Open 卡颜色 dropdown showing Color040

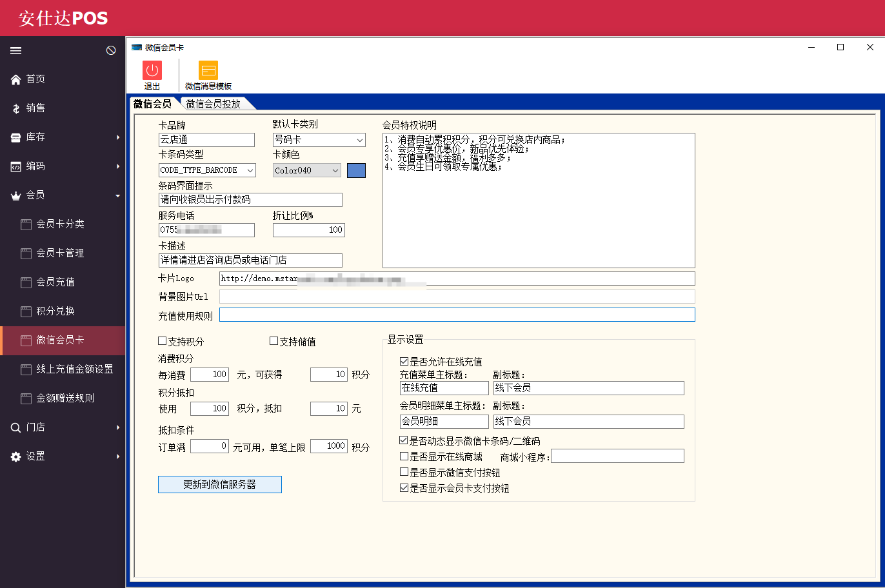pos(307,170)
